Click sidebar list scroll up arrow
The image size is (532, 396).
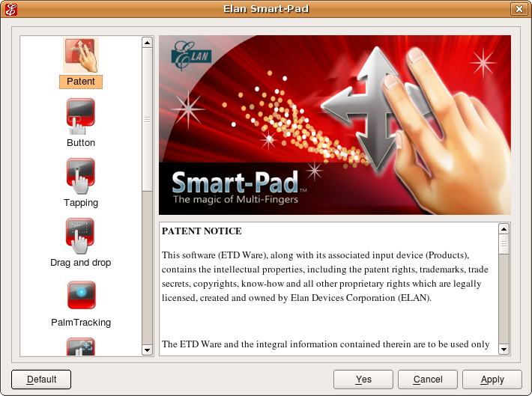coord(148,43)
